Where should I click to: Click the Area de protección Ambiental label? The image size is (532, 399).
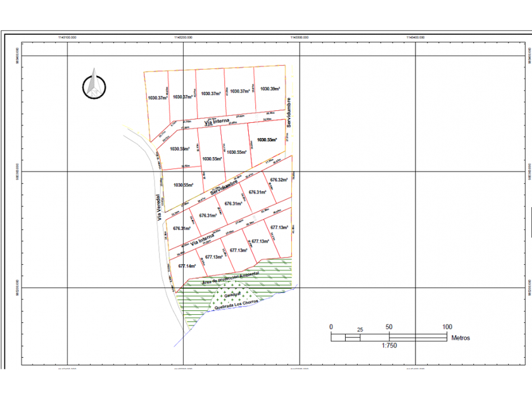(231, 278)
